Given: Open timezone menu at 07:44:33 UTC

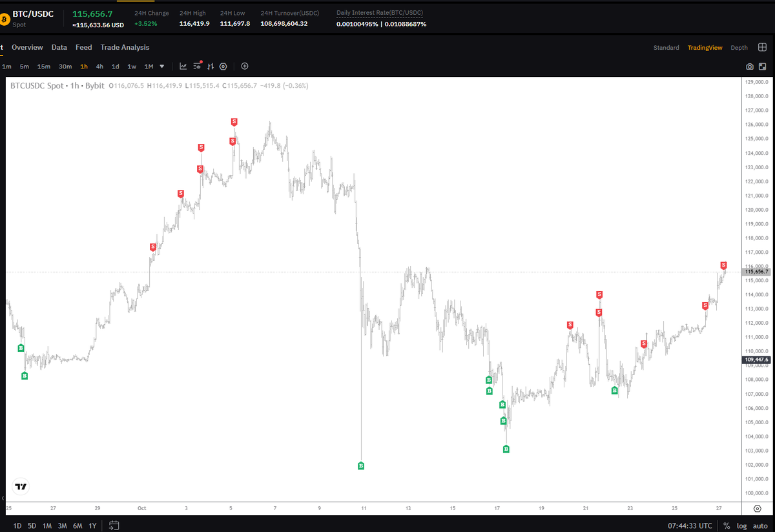Looking at the screenshot, I should 690,526.
